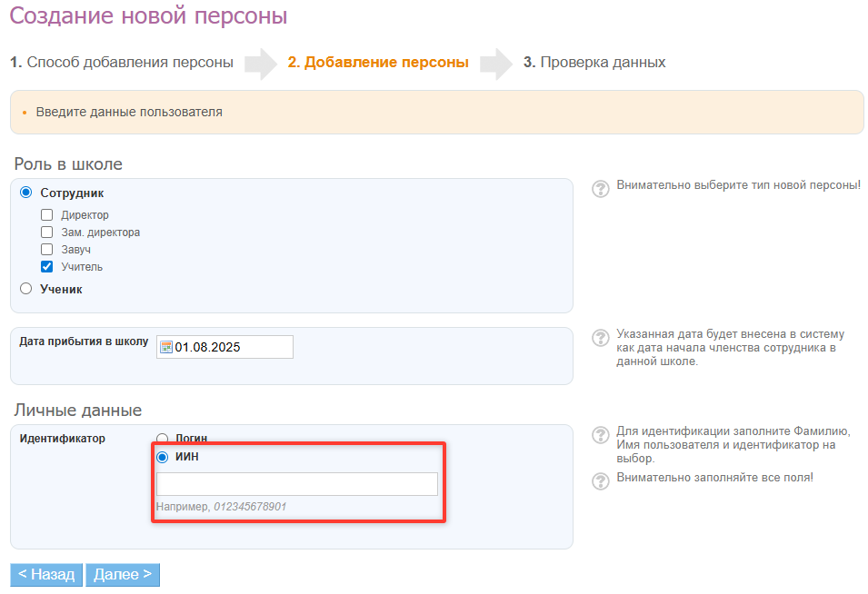Go to step 1 Способ добавления персоны
The image size is (868, 594).
coord(122,63)
